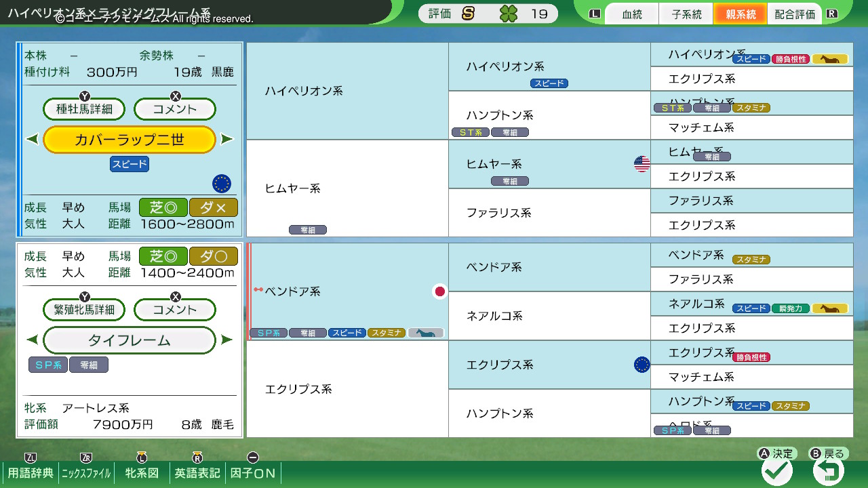Click the green checkmark confirm icon
Screen dimensions: 868x488
(x=777, y=470)
